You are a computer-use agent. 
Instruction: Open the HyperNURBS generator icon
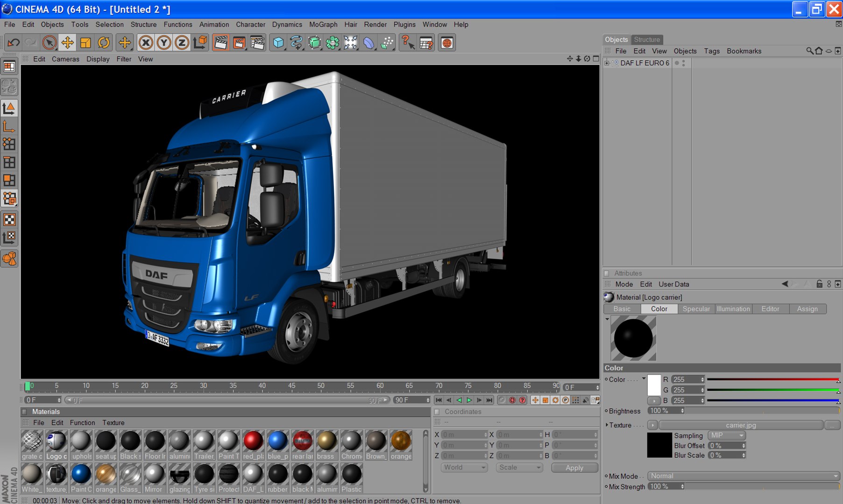point(314,43)
